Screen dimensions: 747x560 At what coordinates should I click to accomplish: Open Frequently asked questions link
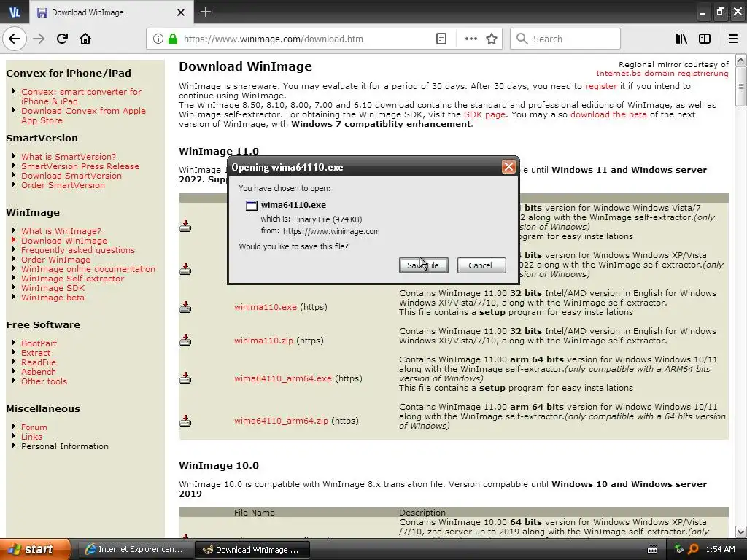77,250
